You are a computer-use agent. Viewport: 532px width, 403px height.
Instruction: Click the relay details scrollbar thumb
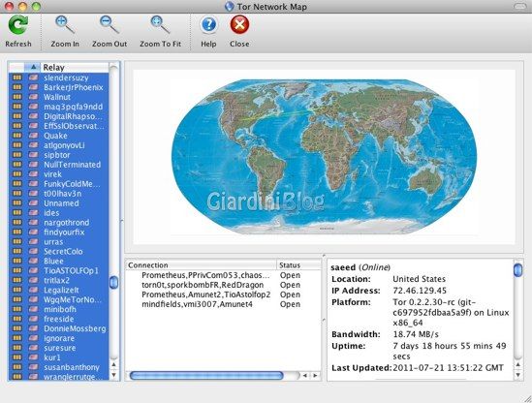(518, 270)
